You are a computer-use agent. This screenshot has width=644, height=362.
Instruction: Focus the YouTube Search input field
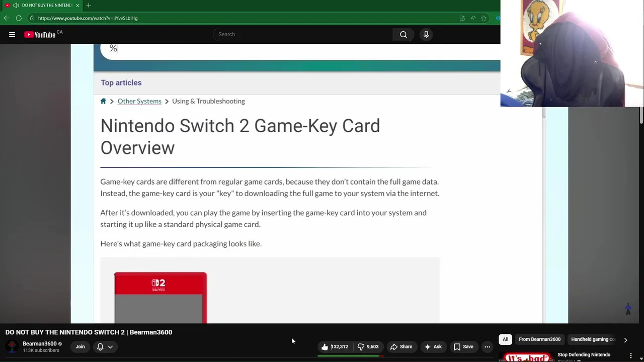pos(303,34)
